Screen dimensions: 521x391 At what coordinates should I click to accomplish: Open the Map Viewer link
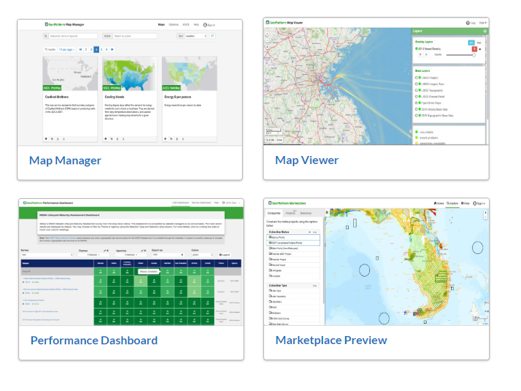click(x=307, y=160)
